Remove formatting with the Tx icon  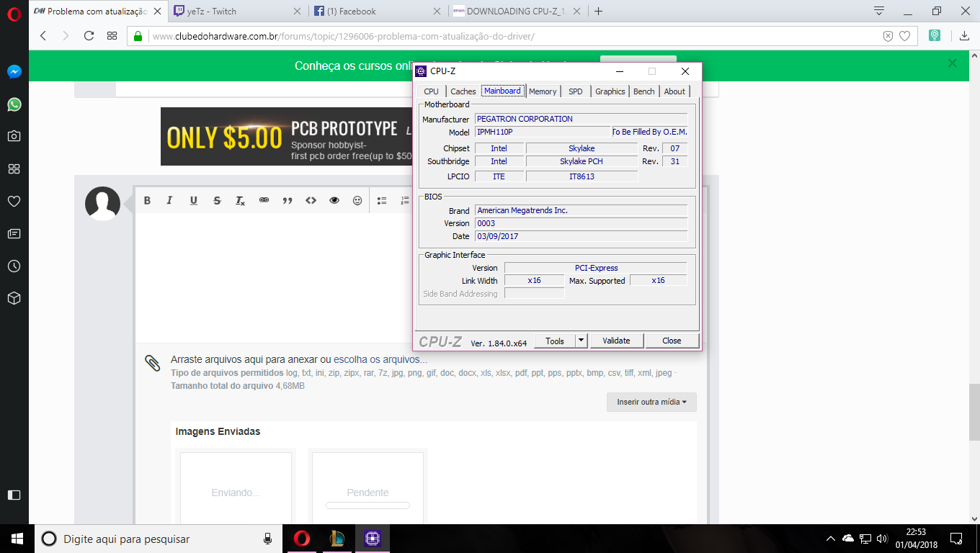241,200
